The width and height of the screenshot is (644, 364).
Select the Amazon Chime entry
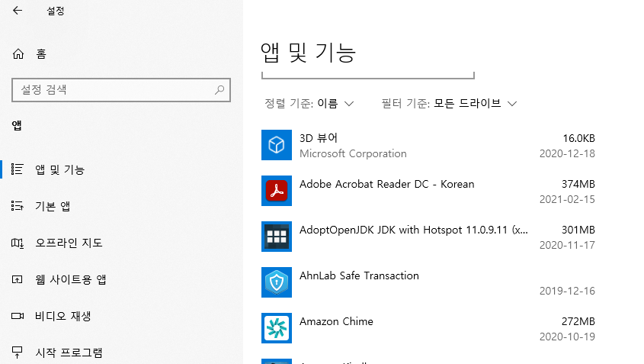click(x=336, y=321)
